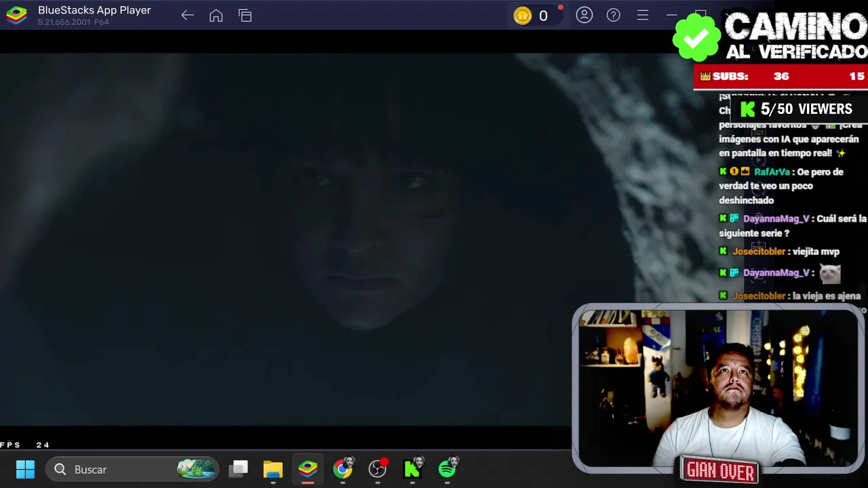Screen dimensions: 868x488
Task: Select username RafArVa in chat
Action: pyautogui.click(x=772, y=172)
